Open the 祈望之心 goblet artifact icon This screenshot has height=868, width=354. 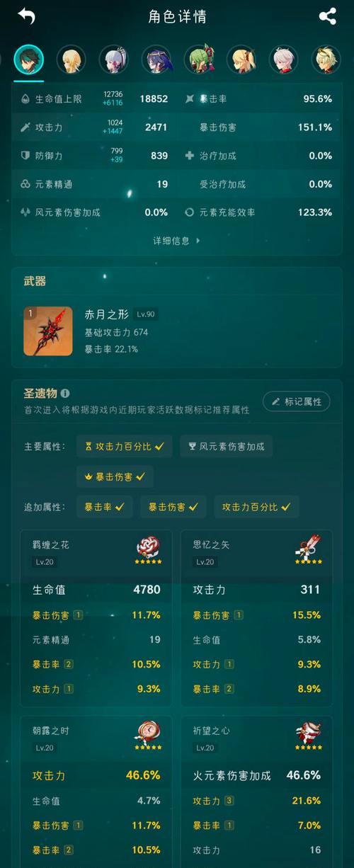point(309,735)
